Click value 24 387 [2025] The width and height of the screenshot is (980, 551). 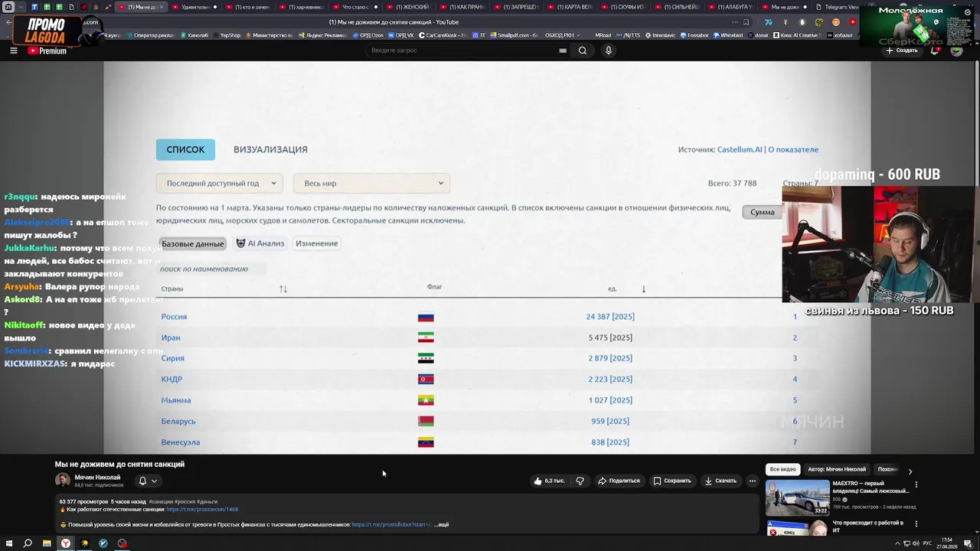point(610,317)
